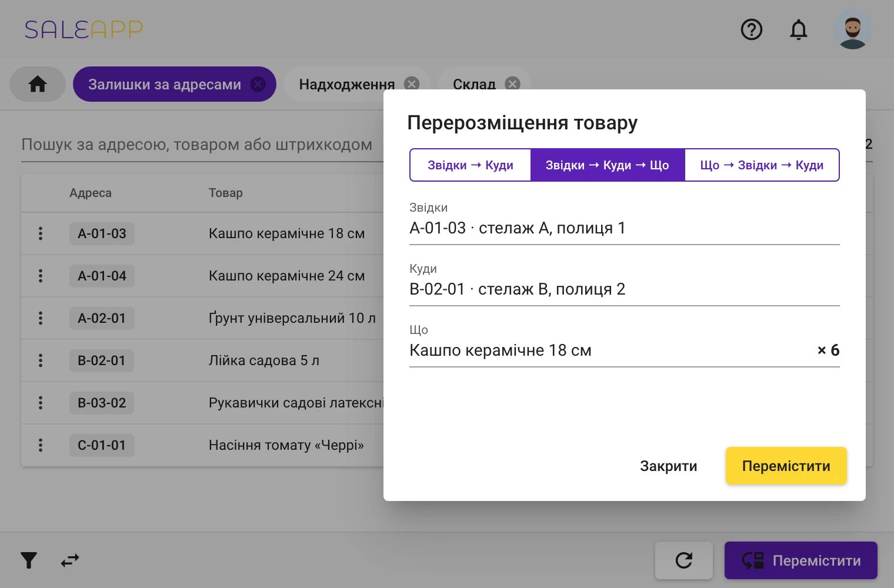The height and width of the screenshot is (588, 894).
Task: Open row menu for A-01-04
Action: click(x=41, y=276)
